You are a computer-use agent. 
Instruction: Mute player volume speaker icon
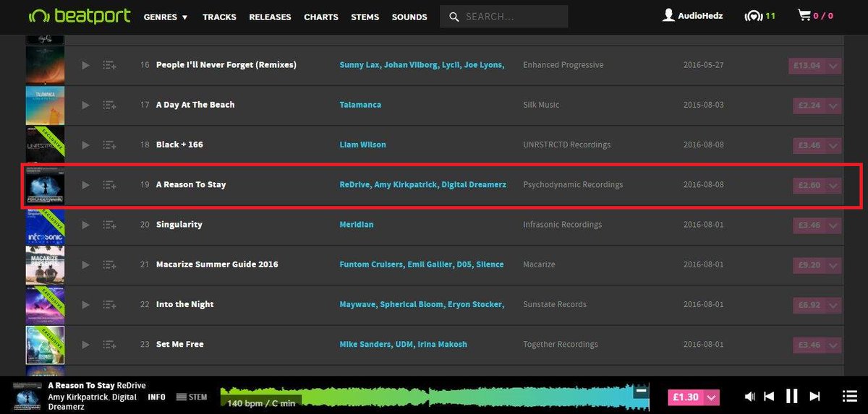[x=750, y=396]
